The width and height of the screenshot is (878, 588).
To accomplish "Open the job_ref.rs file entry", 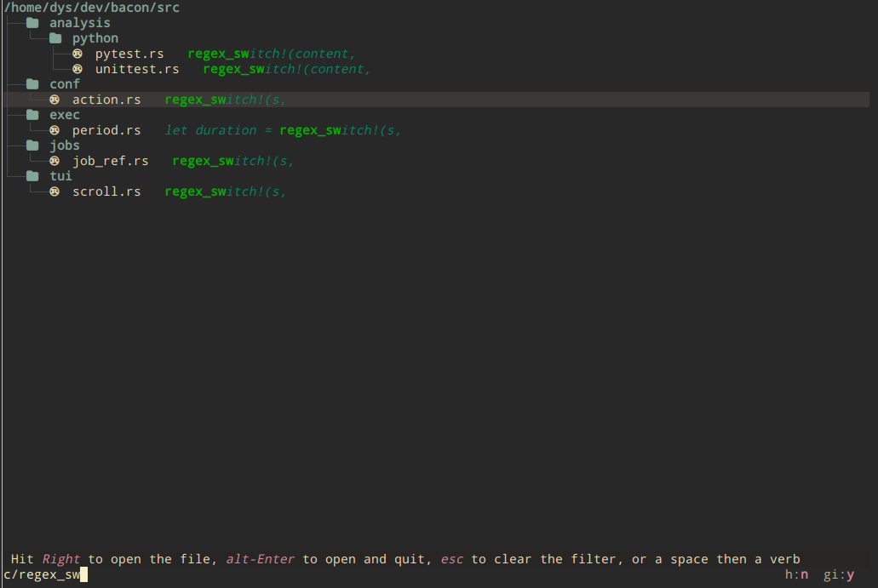I will click(x=110, y=161).
